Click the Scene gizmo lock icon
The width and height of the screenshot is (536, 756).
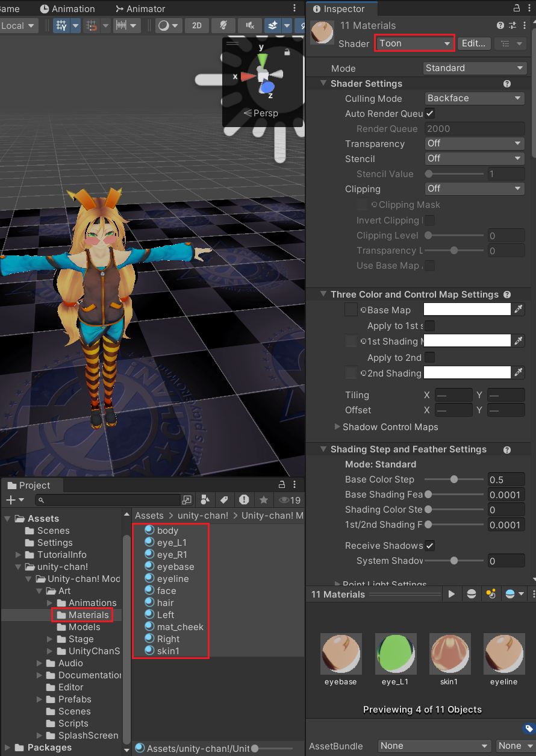(x=287, y=52)
